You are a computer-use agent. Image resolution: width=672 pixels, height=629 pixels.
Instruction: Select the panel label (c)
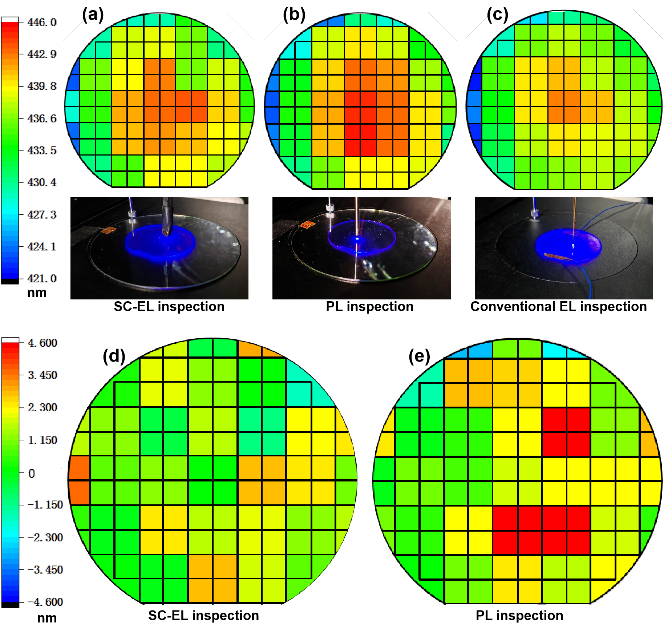point(498,15)
